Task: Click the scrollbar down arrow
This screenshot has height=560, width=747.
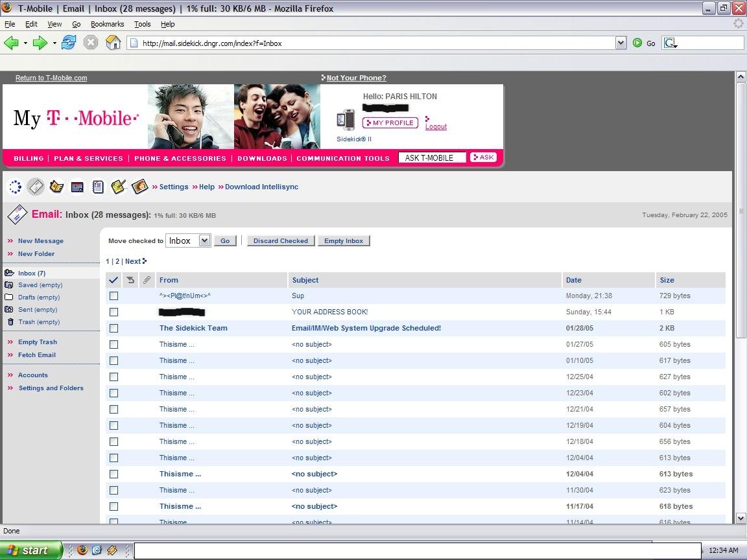Action: [741, 518]
